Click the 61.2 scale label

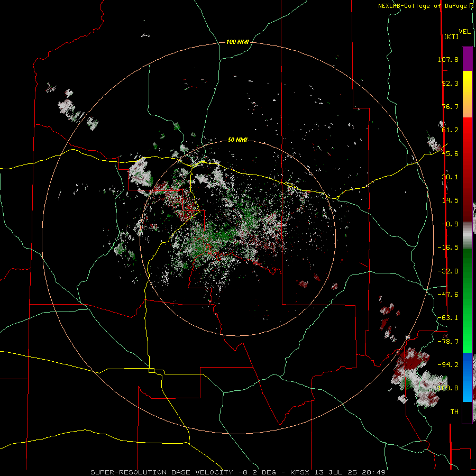coord(450,130)
